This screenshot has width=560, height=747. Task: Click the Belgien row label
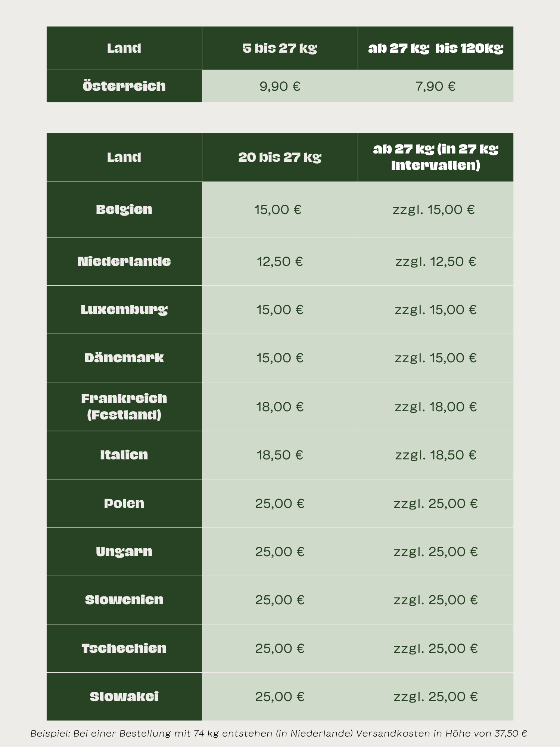[124, 210]
